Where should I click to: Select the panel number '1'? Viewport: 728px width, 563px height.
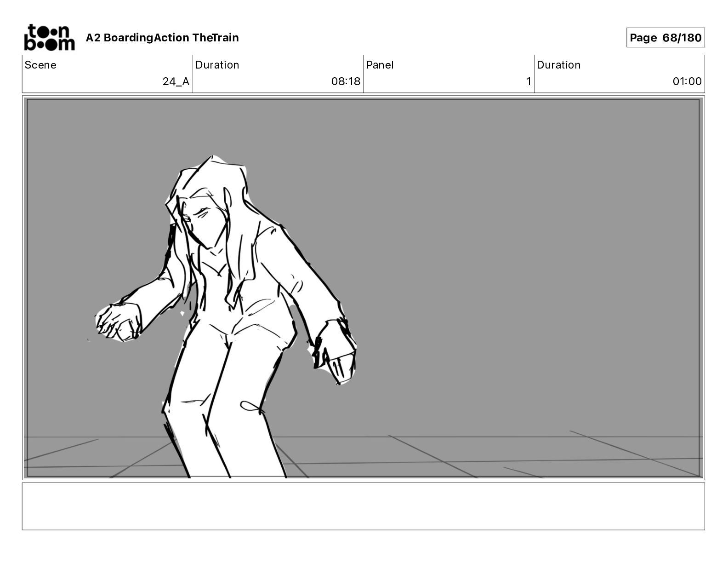[529, 81]
